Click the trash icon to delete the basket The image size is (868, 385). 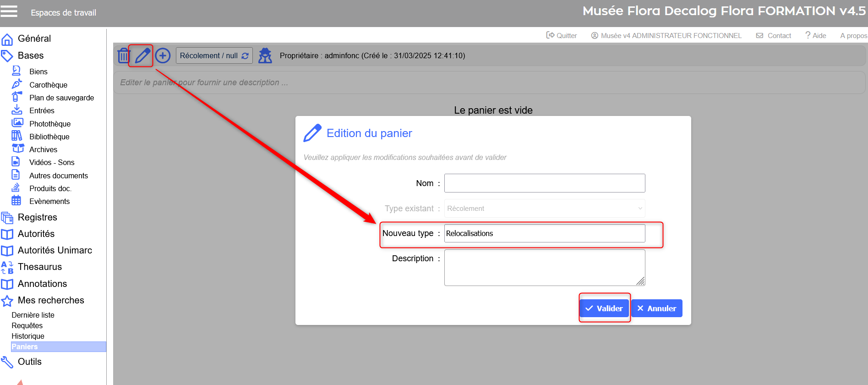[124, 55]
